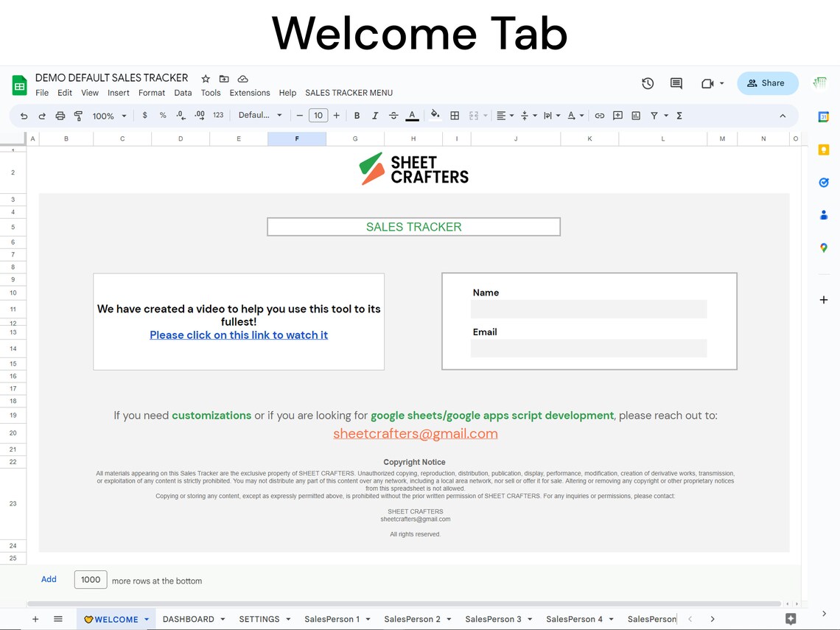This screenshot has height=630, width=840.
Task: Open the Text color picker
Action: tap(412, 116)
